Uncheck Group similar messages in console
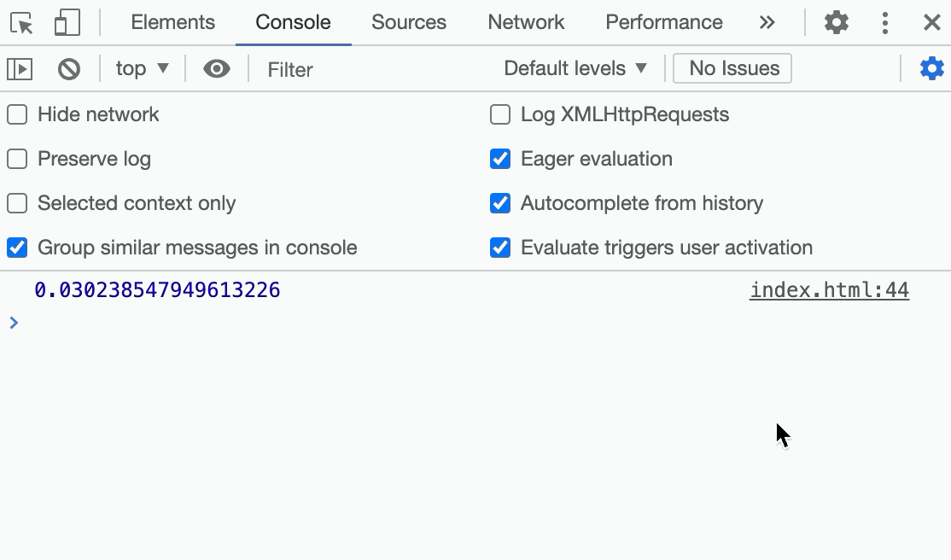The image size is (951, 560). [x=17, y=248]
